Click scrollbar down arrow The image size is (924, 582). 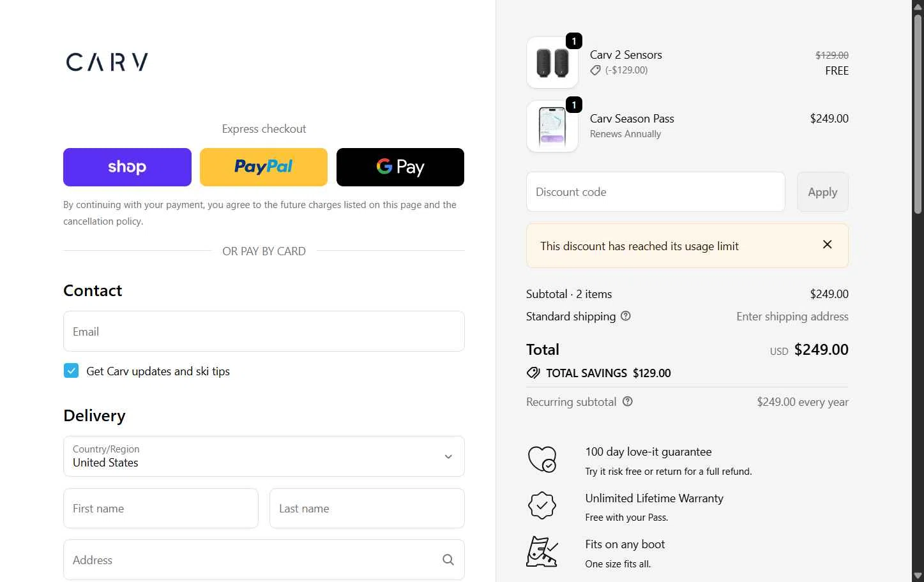pos(918,576)
